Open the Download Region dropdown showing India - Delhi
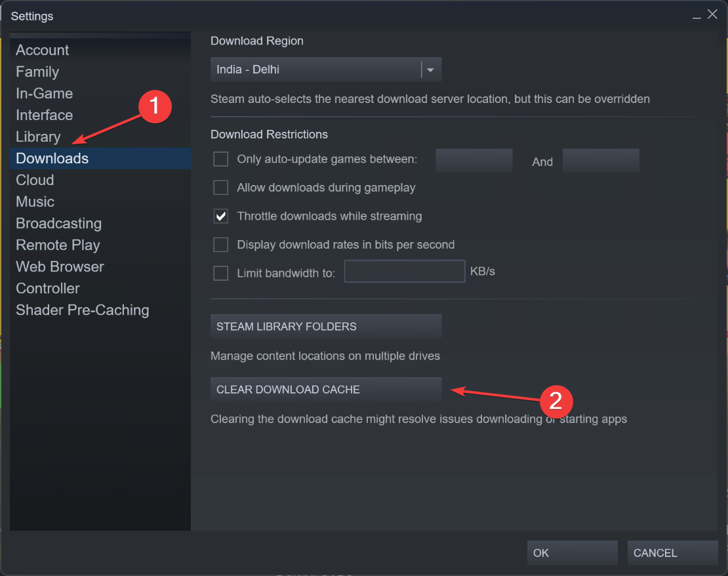728x576 pixels. point(325,70)
